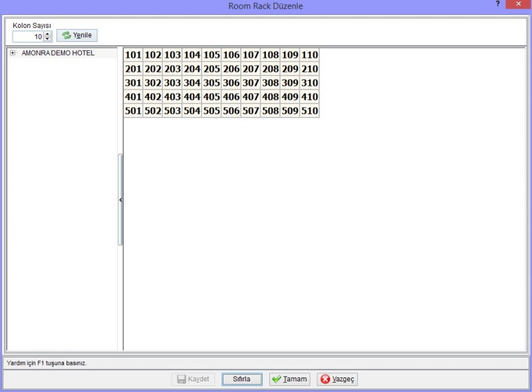Confirm with the Tamam button

click(290, 379)
